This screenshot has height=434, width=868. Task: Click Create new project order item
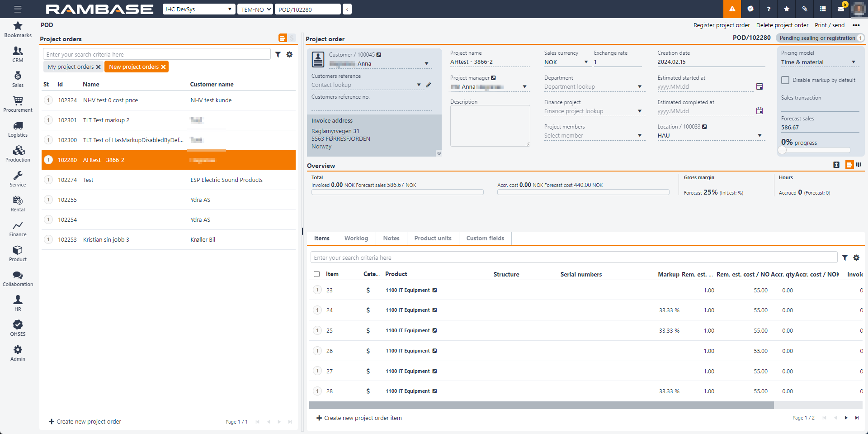(359, 418)
